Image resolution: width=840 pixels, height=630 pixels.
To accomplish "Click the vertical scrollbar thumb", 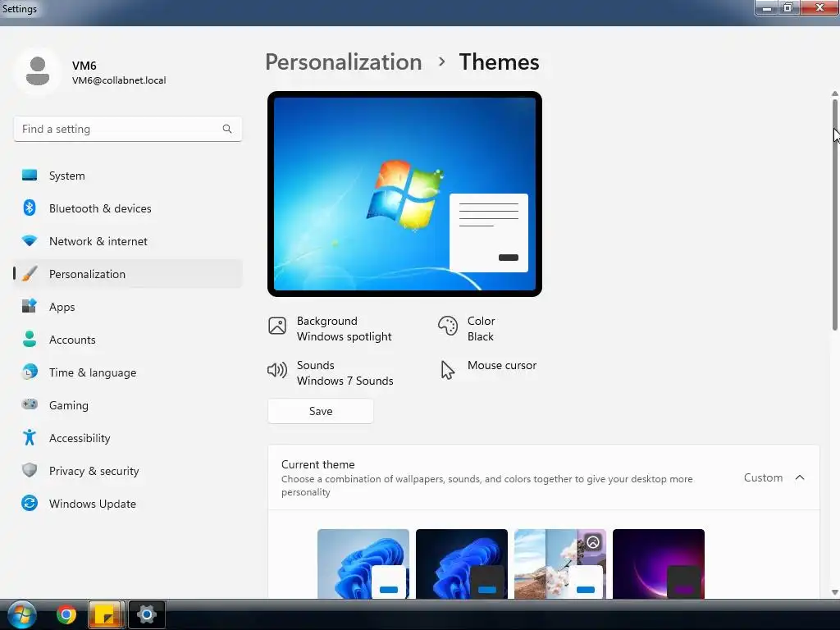I will (834, 214).
